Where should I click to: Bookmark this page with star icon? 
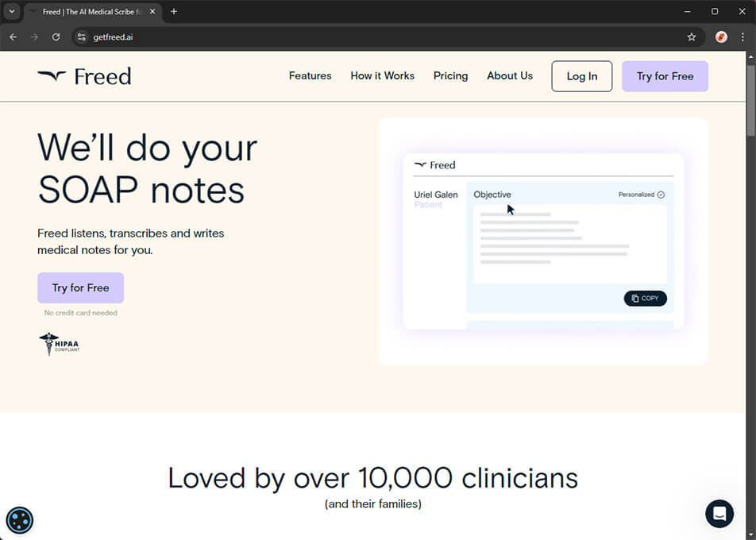pos(692,37)
